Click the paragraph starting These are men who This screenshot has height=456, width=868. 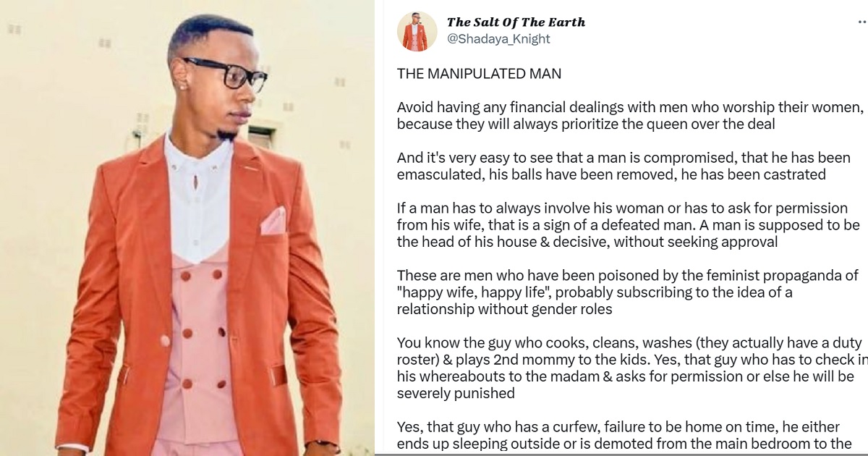click(x=627, y=292)
